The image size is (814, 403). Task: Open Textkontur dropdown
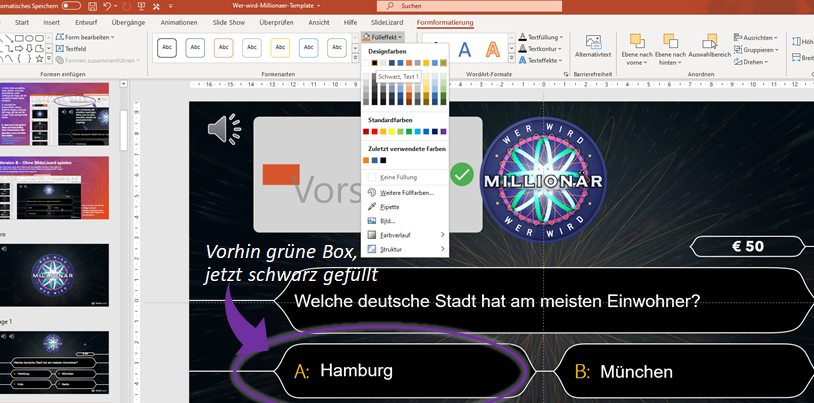540,48
